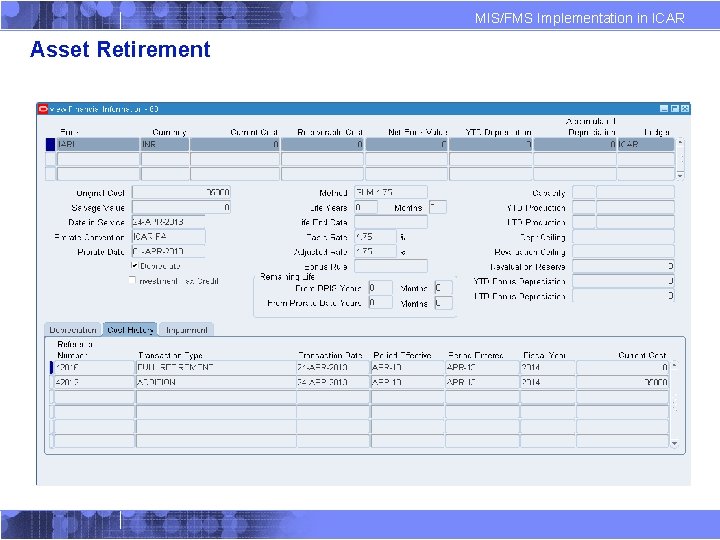The height and width of the screenshot is (540, 720).
Task: Click the Life Years field
Action: (x=366, y=208)
